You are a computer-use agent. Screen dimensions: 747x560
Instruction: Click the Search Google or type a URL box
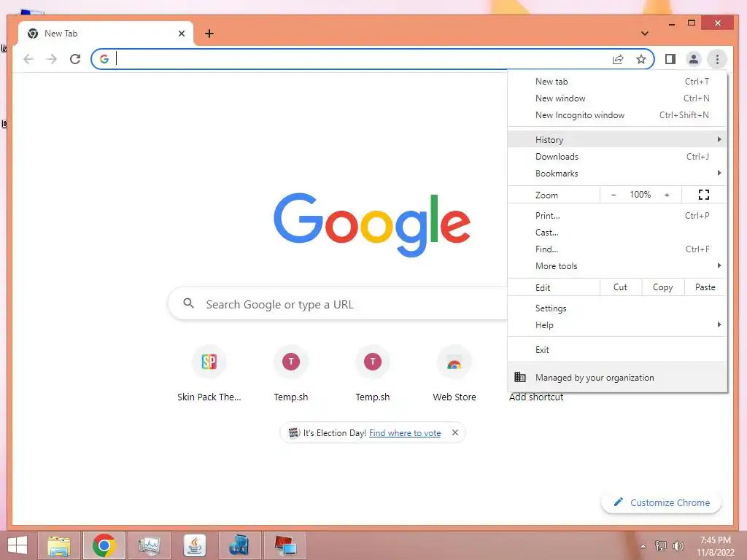click(x=338, y=304)
